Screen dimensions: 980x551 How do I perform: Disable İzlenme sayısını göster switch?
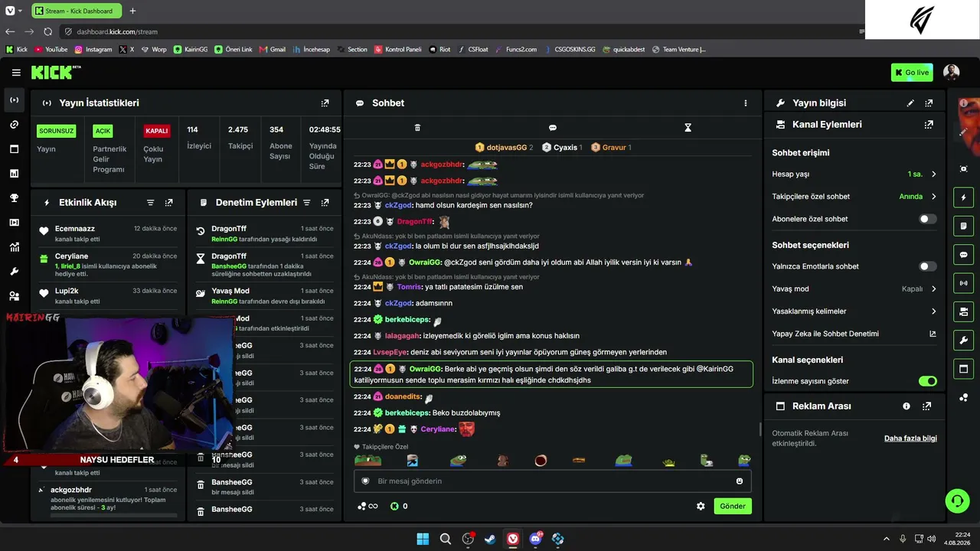[927, 381]
